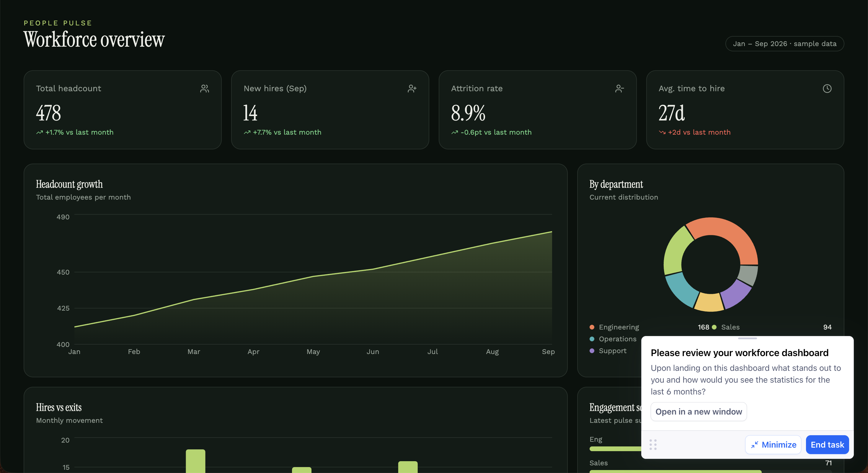Screen dimensions: 868x473
Task: Open in a new window button
Action: click(x=699, y=412)
